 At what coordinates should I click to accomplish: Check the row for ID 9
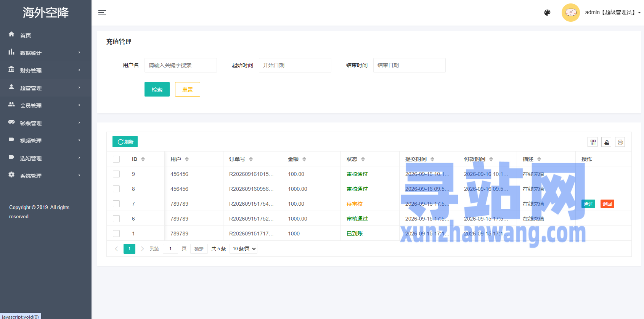[116, 174]
